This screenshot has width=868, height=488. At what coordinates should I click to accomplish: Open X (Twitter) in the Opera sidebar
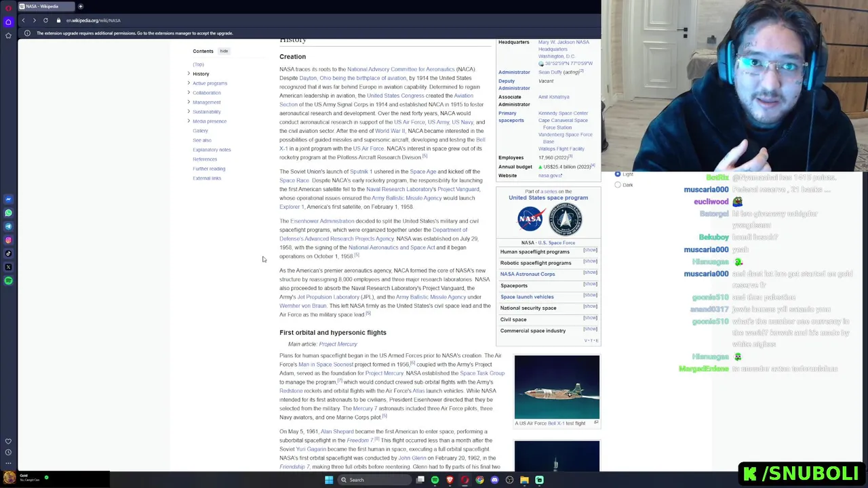pyautogui.click(x=8, y=267)
